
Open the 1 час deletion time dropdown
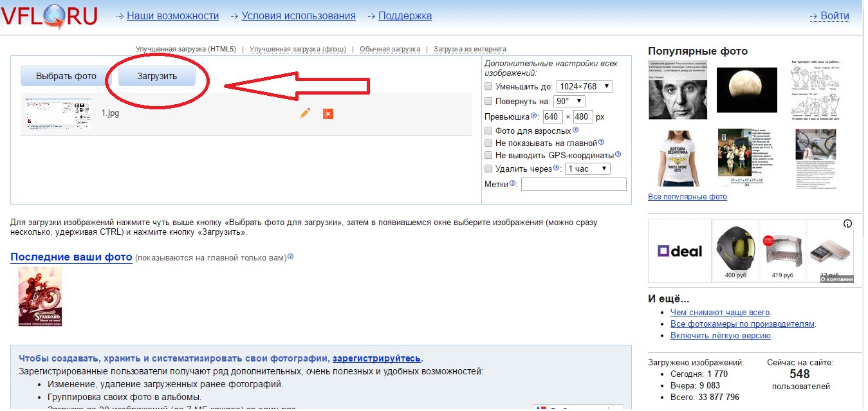[587, 169]
